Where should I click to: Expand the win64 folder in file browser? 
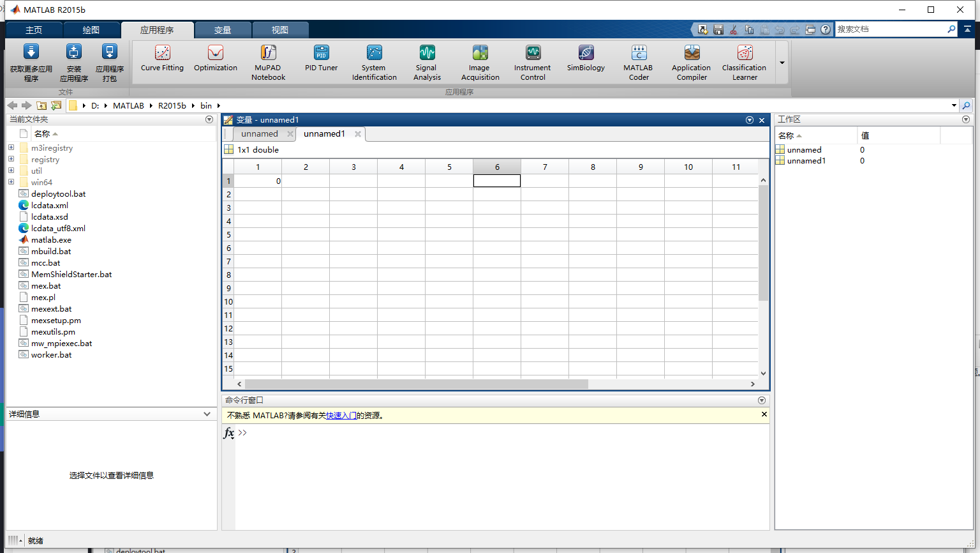(11, 182)
